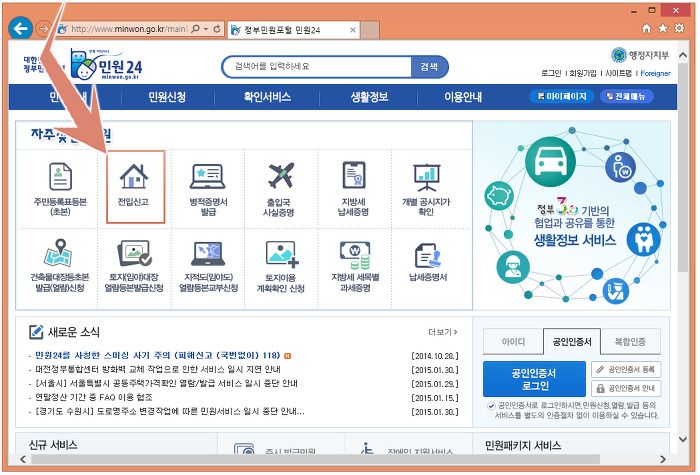Click the vertical scrollbar down arrow
The width and height of the screenshot is (700, 475).
point(683,440)
